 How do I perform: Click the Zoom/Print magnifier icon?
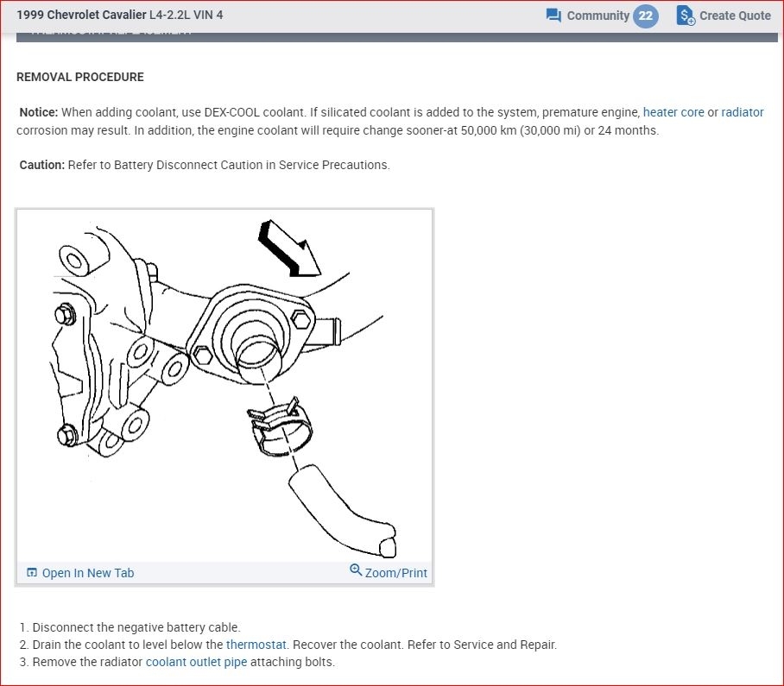[x=356, y=570]
